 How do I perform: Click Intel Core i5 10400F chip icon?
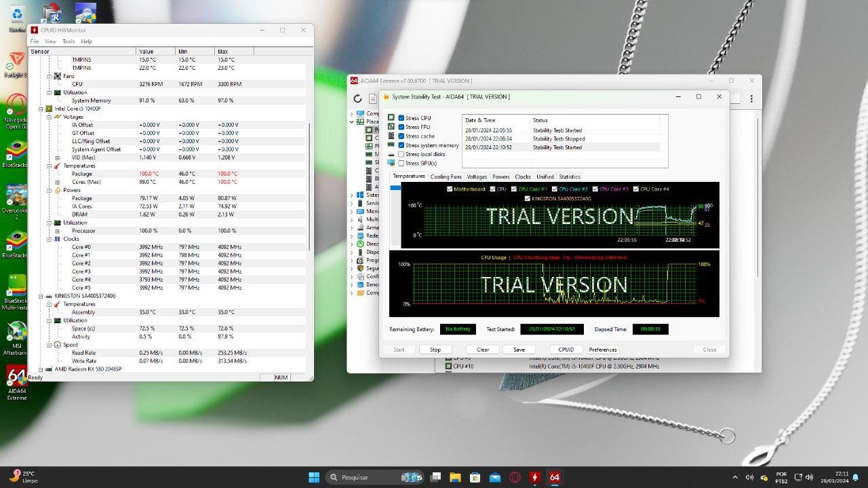49,109
